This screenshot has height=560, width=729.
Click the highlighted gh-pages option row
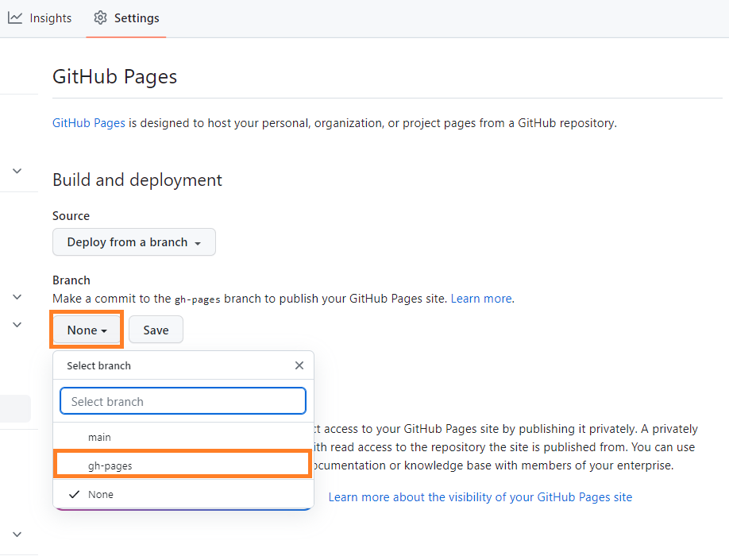pyautogui.click(x=183, y=465)
